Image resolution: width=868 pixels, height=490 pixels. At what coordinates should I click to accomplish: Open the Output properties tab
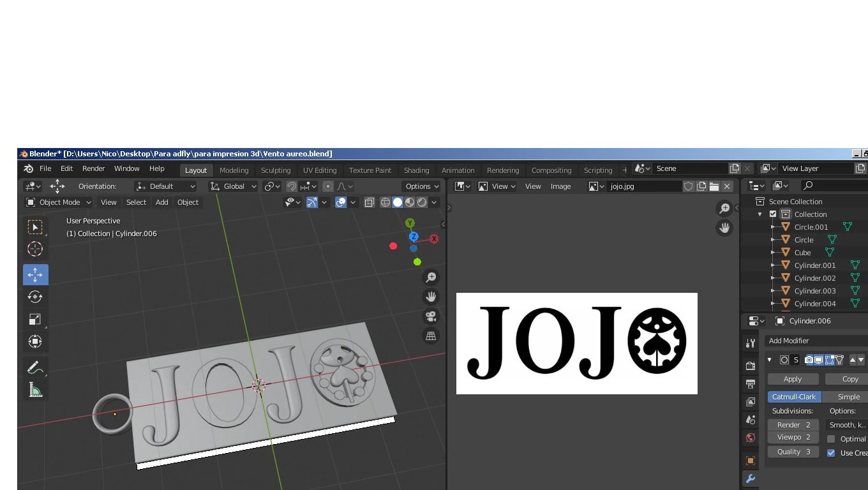(x=751, y=384)
